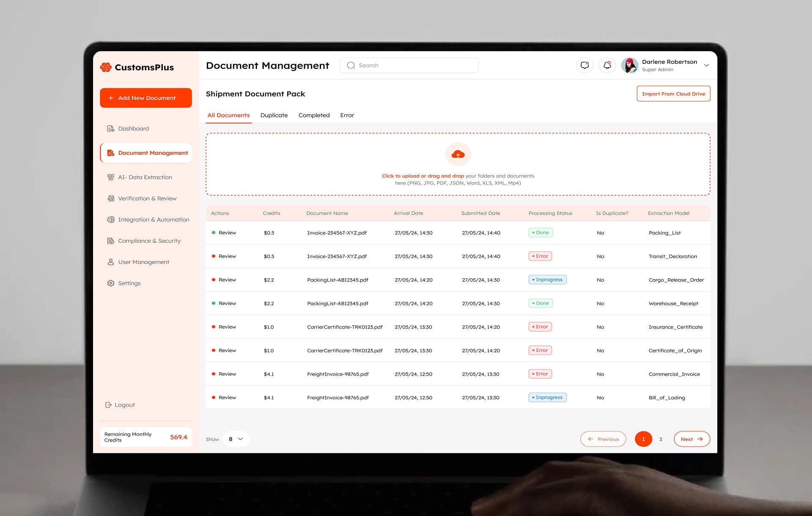Viewport: 812px width, 516px height.
Task: Open notifications via the bell icon
Action: (607, 65)
